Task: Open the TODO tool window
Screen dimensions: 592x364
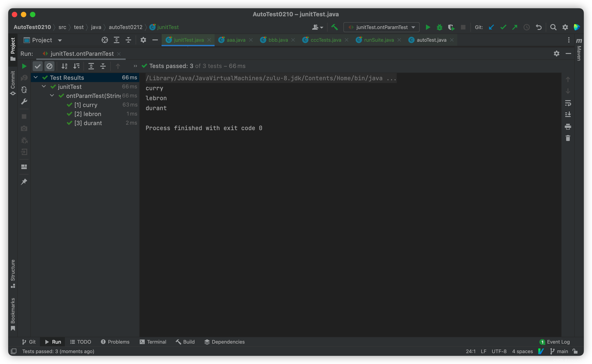Action: [81, 342]
